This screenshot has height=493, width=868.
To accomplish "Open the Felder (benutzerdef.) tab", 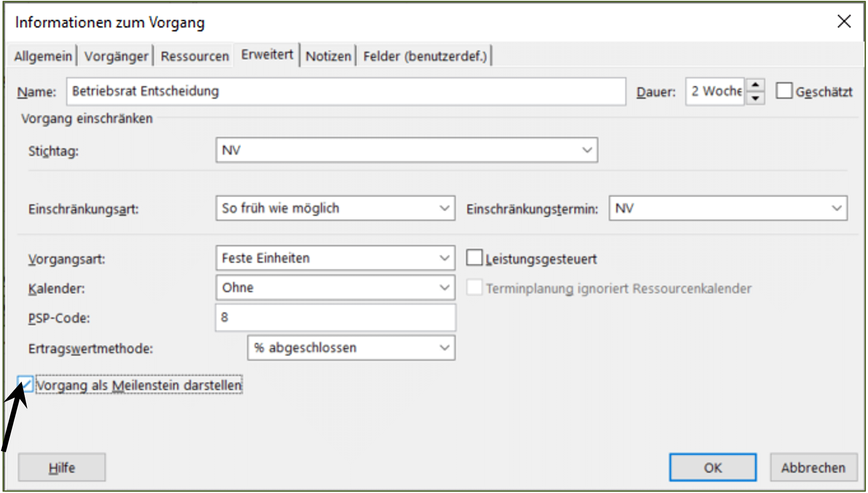I will pos(425,56).
